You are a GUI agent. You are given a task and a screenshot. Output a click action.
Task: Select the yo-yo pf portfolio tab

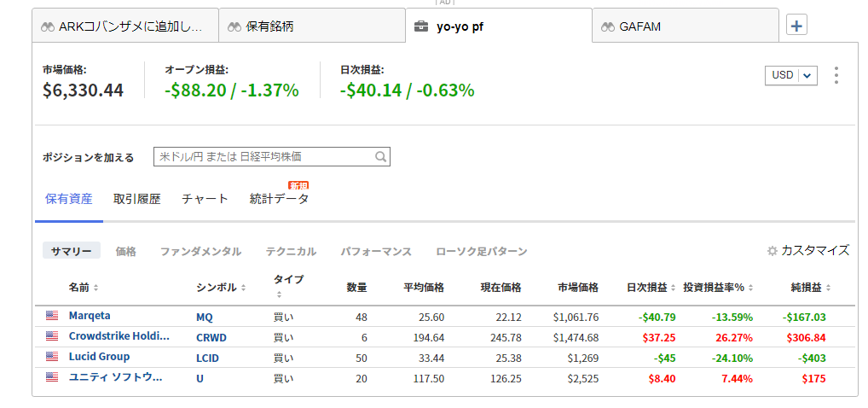499,26
